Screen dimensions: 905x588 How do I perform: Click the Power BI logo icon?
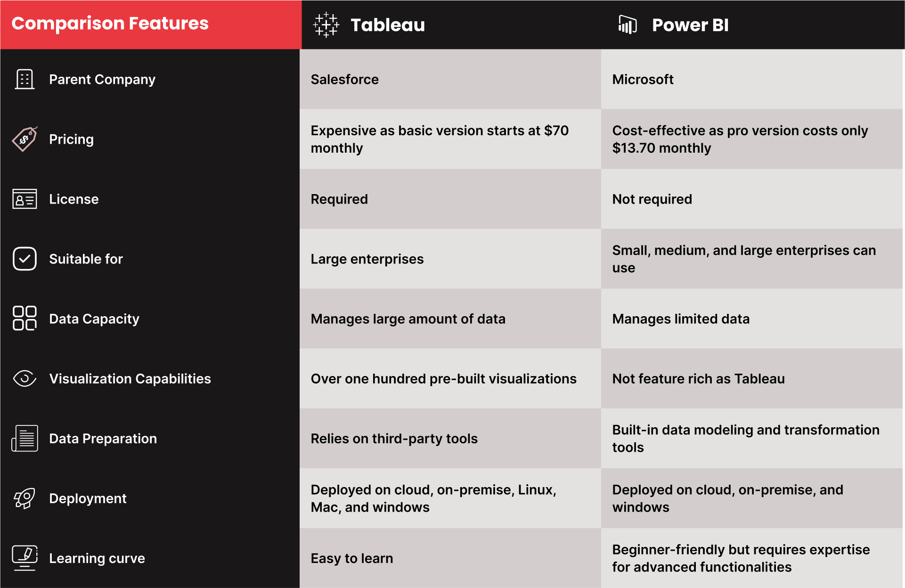[x=628, y=24]
